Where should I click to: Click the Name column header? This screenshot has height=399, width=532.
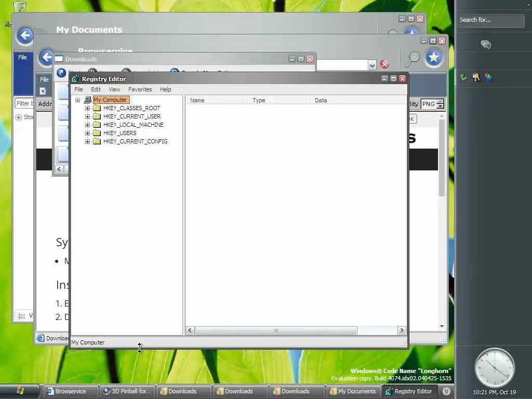217,100
